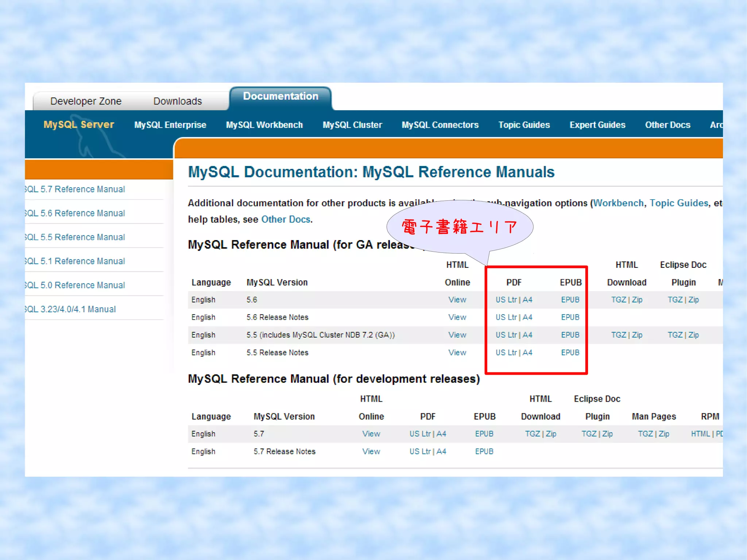Download A4 PDF for 5.5 Release Notes
747x560 pixels.
(x=527, y=353)
